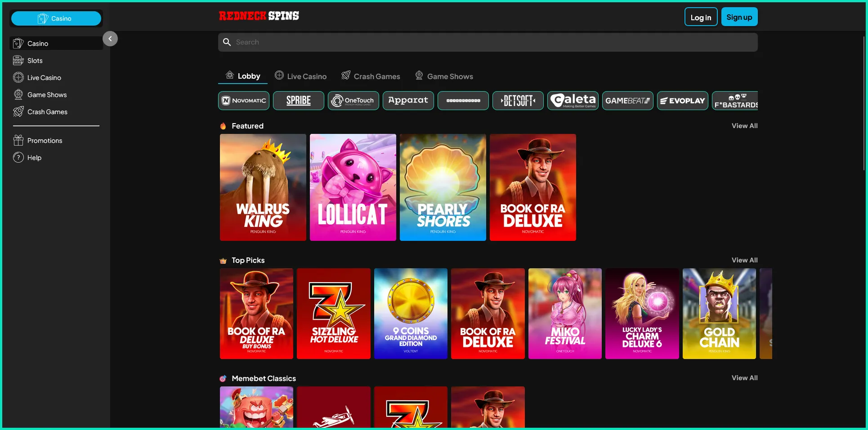Filter by Novomatic provider
Screen dimensions: 868x430
pos(244,101)
